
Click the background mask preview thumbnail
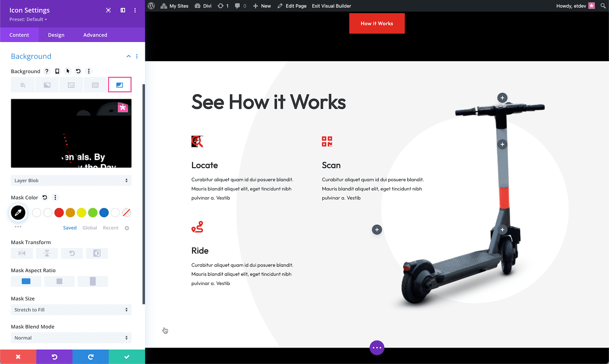tap(71, 133)
